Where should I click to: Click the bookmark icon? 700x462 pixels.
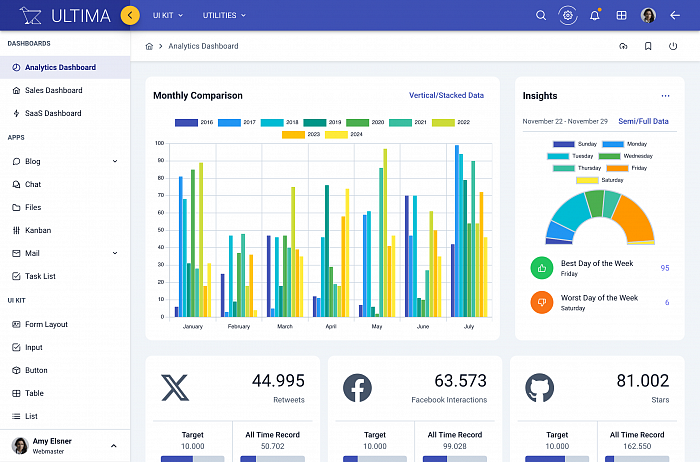tap(648, 46)
